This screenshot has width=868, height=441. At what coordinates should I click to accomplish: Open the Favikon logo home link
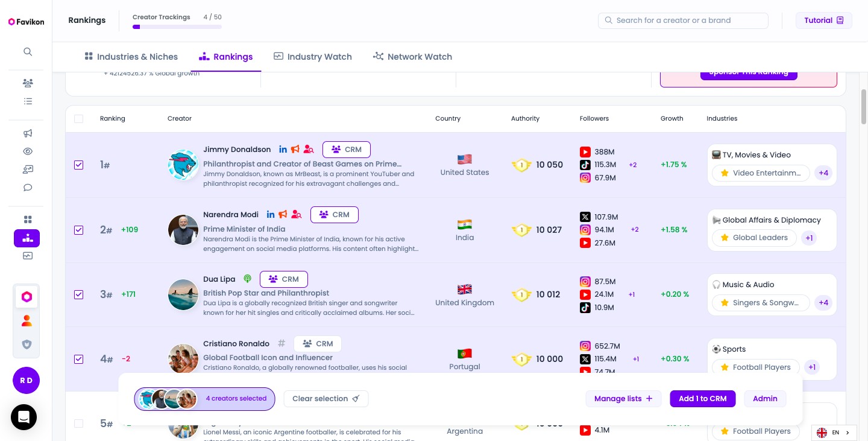point(26,22)
